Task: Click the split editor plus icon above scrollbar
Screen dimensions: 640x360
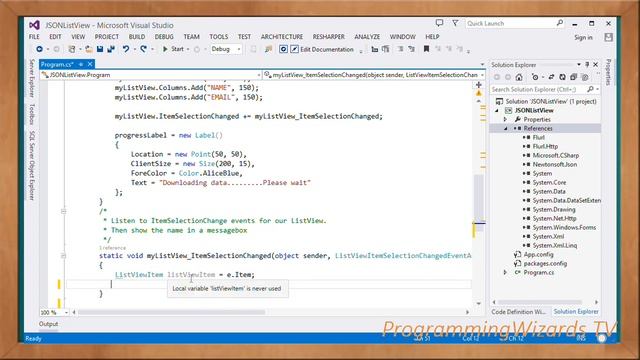Action: (x=479, y=85)
